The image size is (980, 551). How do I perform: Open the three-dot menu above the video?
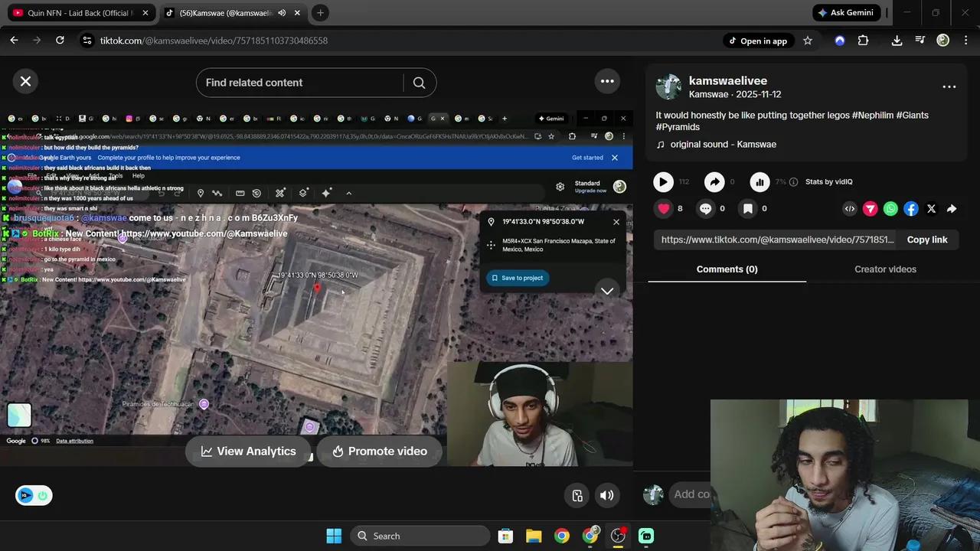[607, 81]
